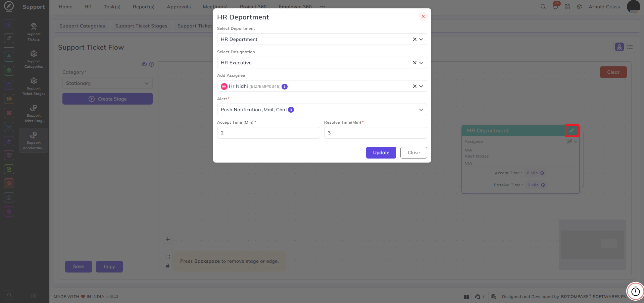
Task: Open the more menu ellipsis in top nav
Action: click(323, 7)
